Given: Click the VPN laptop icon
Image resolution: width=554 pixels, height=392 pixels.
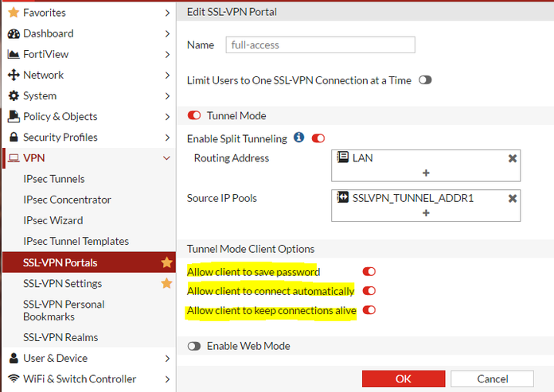Looking at the screenshot, I should pos(14,158).
